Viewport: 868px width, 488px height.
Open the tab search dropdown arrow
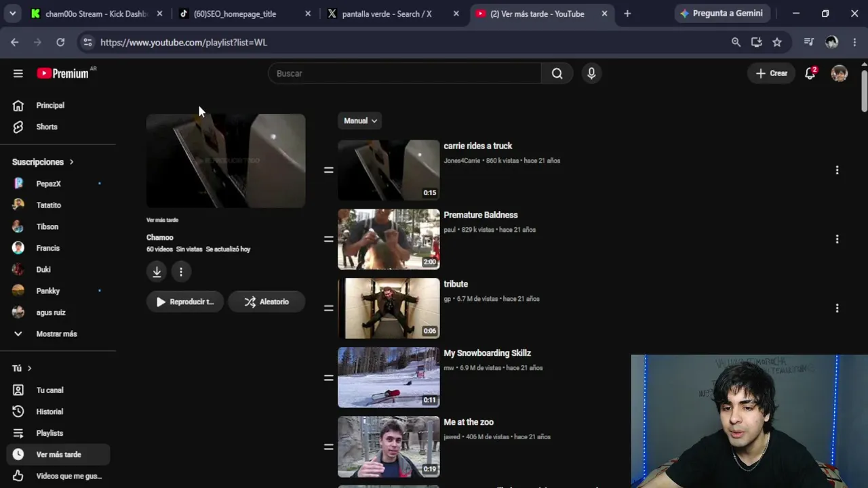[x=12, y=14]
